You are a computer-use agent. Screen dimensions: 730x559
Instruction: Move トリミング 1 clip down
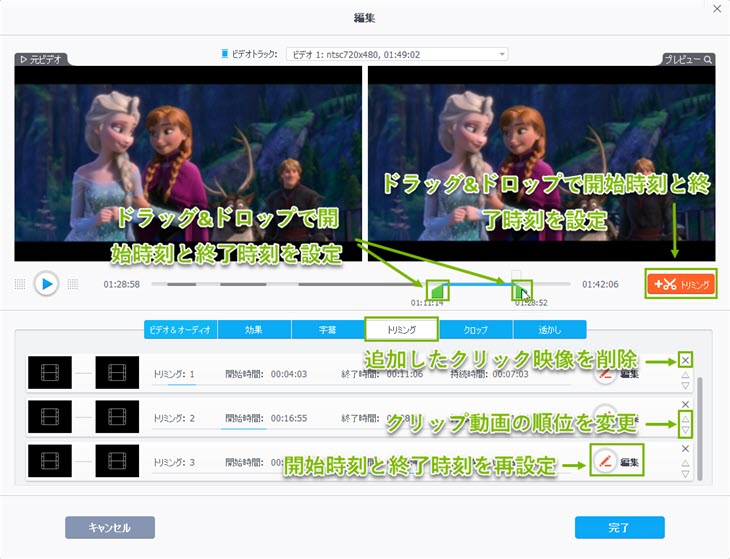coord(685,385)
